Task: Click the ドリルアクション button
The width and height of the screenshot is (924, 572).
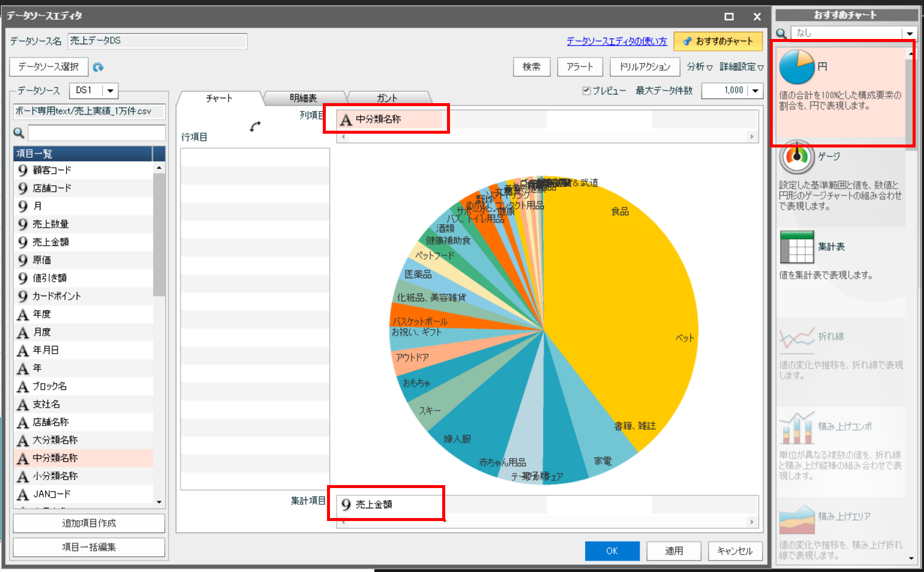Action: pos(645,67)
